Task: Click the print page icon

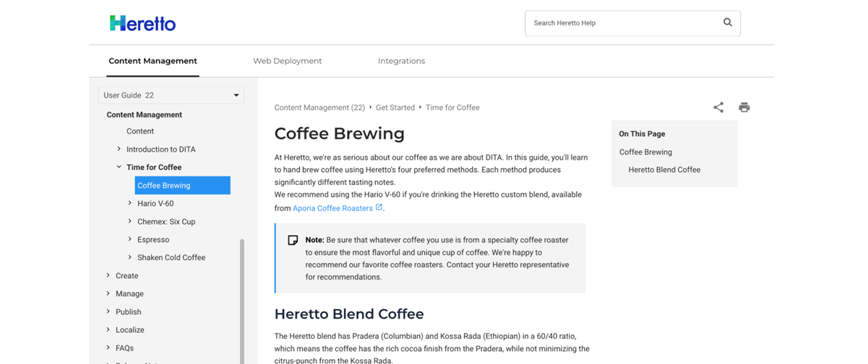Action: (744, 108)
